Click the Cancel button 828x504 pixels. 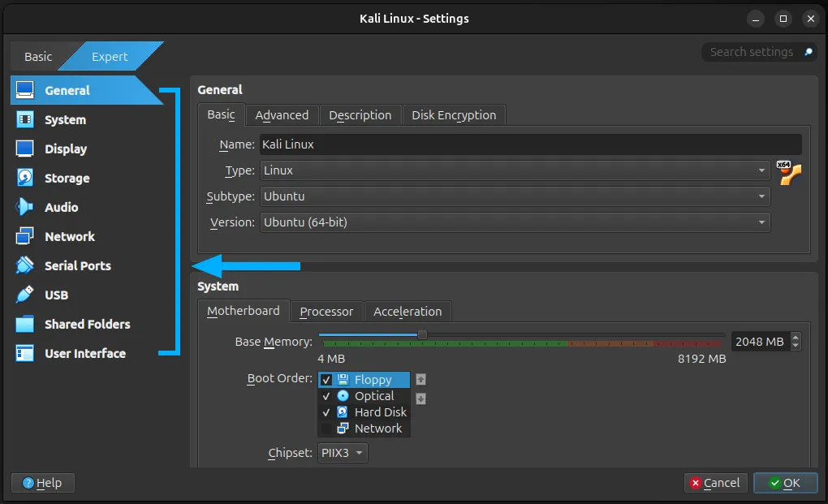point(715,483)
